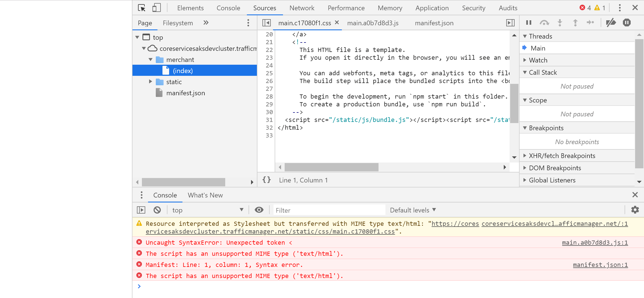The width and height of the screenshot is (644, 298).
Task: Deactivate breakpoints toggle
Action: point(611,22)
